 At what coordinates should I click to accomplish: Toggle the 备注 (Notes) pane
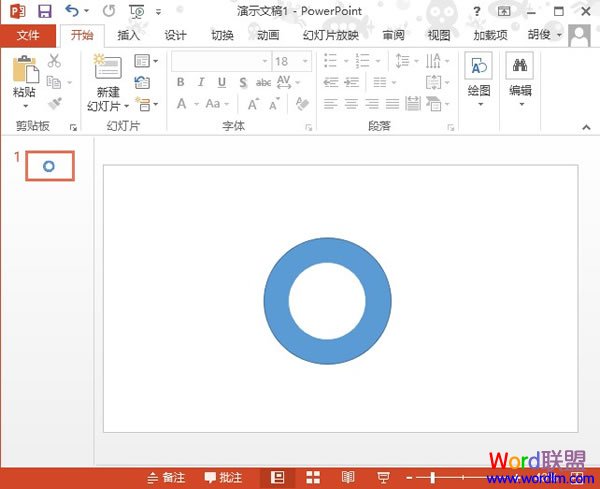[x=166, y=478]
